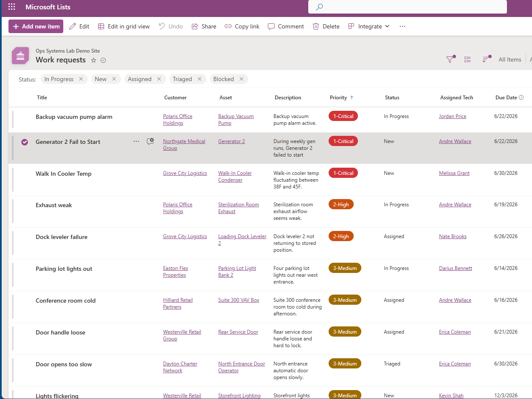Remove the In Progress status filter

[81, 79]
